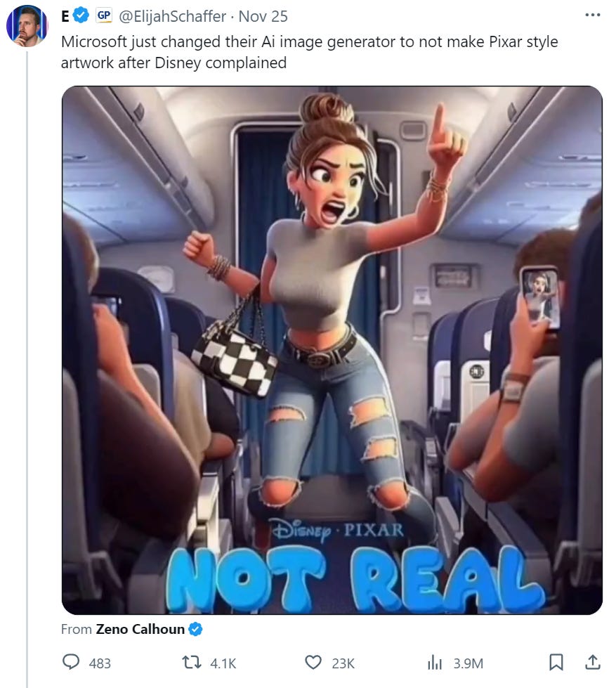Click the reply speech bubble icon

[71, 662]
